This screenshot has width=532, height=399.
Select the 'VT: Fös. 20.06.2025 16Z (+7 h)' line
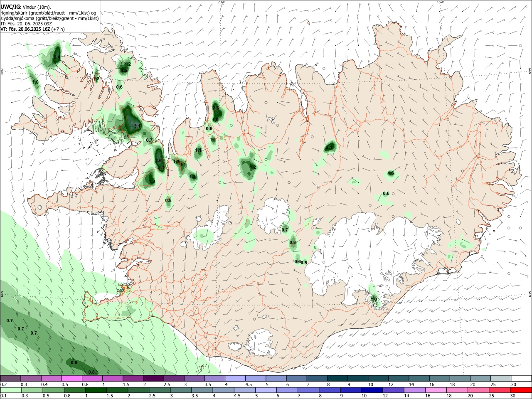coord(32,30)
